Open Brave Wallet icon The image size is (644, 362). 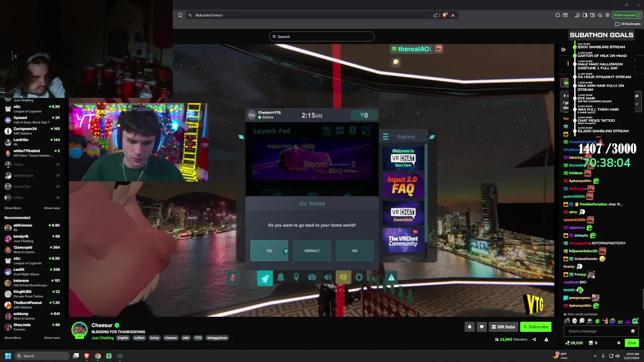pos(592,15)
